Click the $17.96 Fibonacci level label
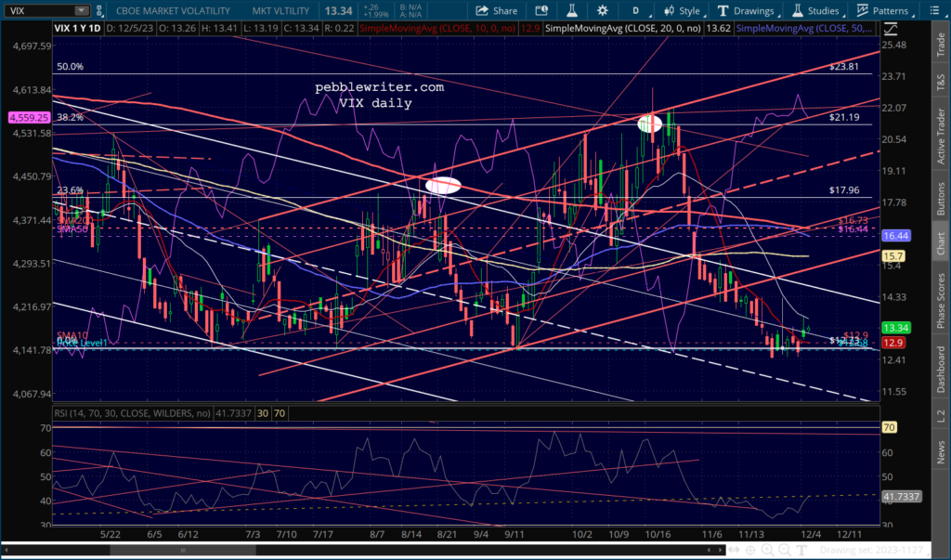 coord(844,190)
